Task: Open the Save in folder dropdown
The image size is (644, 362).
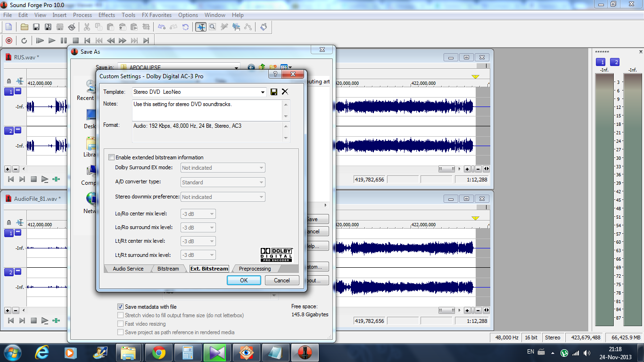Action: 237,67
